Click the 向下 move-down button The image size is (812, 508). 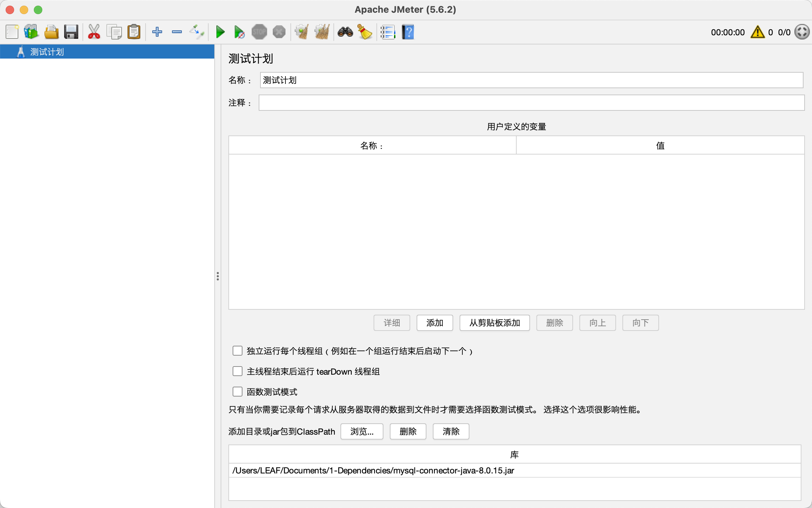coord(641,323)
